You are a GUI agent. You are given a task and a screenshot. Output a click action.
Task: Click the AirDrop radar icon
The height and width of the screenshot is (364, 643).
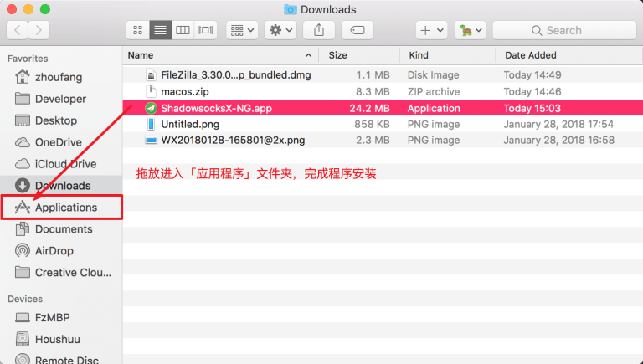click(x=22, y=250)
